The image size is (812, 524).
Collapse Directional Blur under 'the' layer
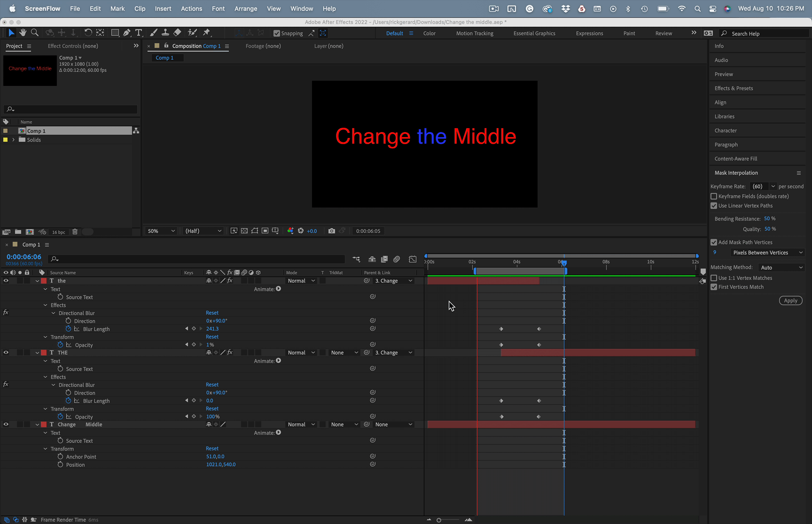point(53,313)
